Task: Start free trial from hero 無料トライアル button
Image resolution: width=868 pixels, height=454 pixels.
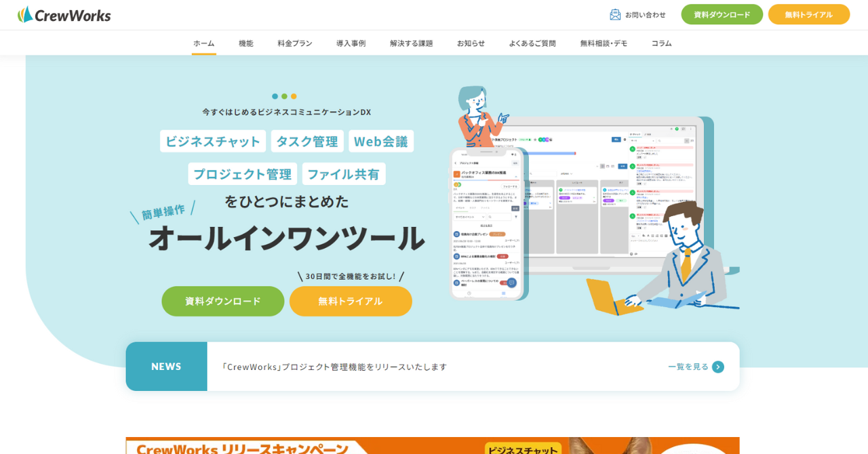Action: (351, 301)
